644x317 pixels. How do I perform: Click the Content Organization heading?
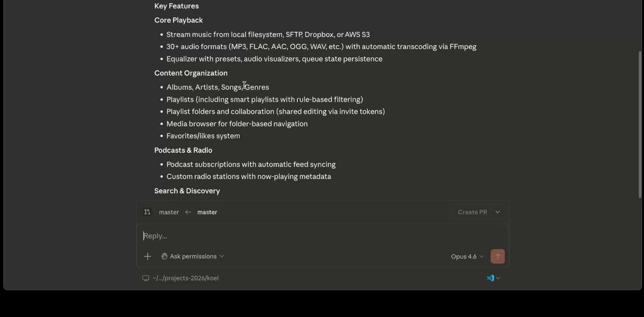click(x=191, y=73)
